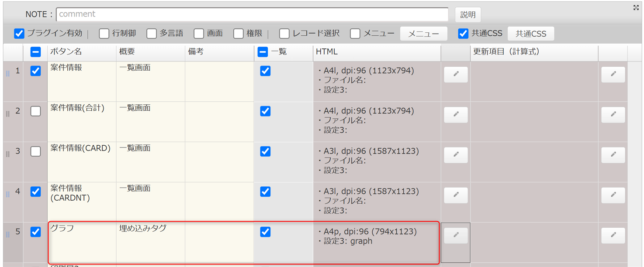Enable the メニュー checkbox
This screenshot has width=644, height=267.
tap(355, 34)
